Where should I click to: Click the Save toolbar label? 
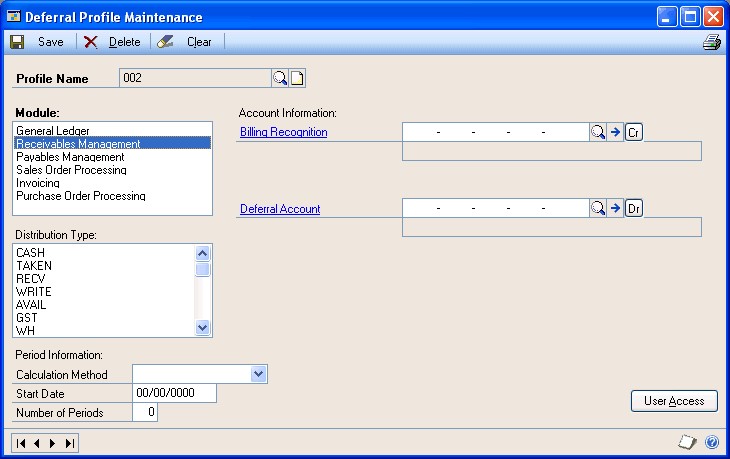[51, 42]
